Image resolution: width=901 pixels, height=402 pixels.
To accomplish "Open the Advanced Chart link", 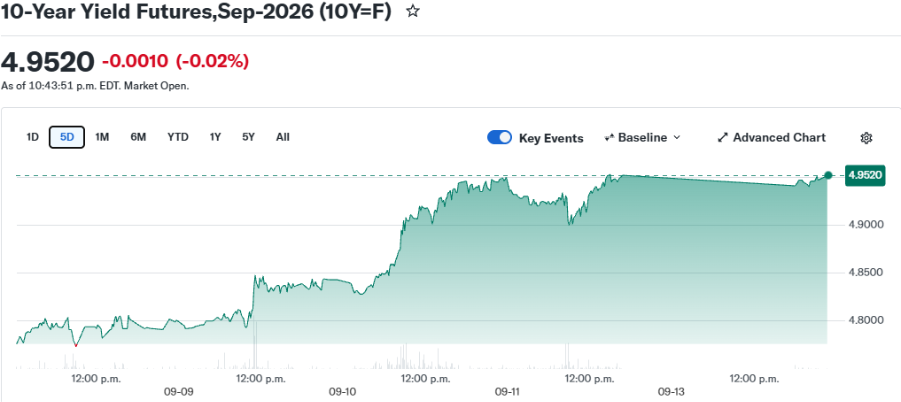I will pos(772,138).
